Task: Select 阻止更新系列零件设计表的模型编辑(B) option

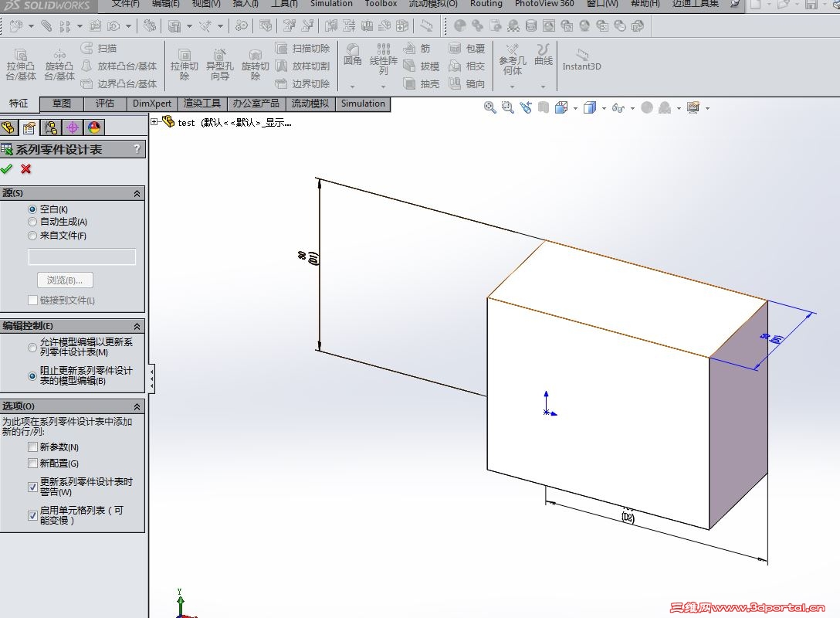Action: click(x=32, y=375)
